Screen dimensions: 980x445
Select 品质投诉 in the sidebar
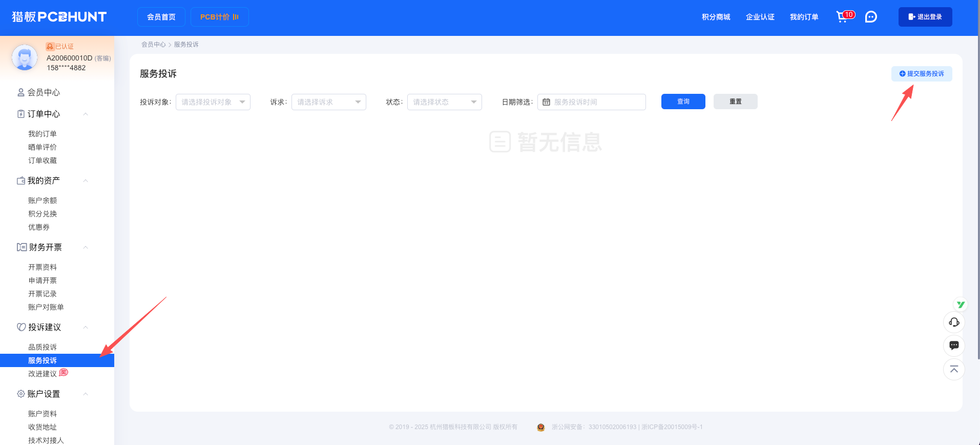point(43,347)
